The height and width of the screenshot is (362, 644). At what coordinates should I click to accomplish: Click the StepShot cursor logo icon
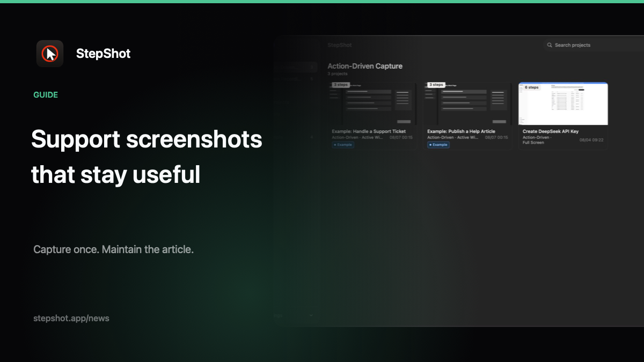[x=50, y=54]
